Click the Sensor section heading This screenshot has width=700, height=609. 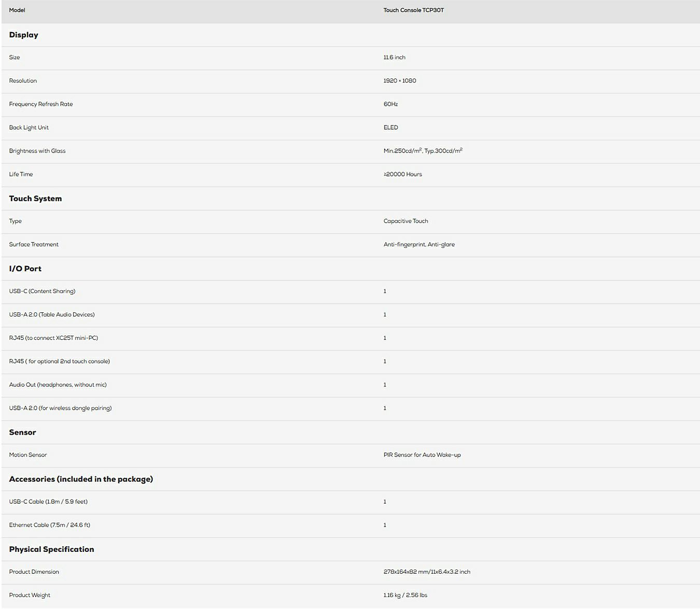(x=22, y=432)
